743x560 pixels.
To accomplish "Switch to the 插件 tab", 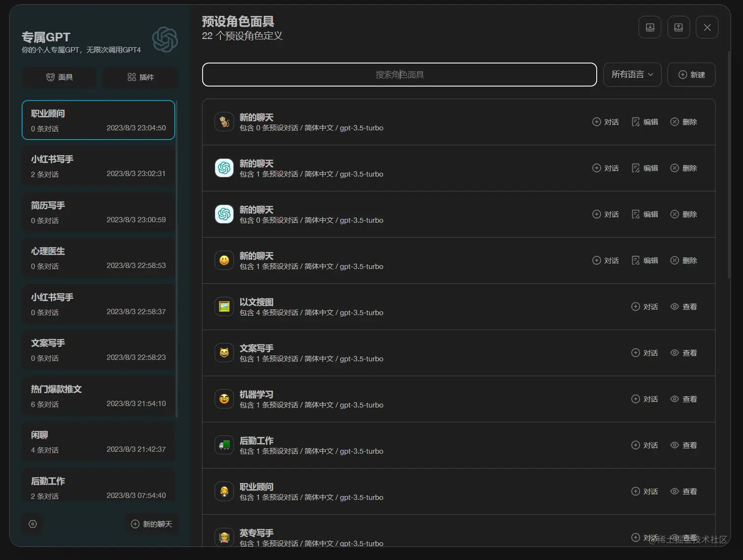I will [141, 77].
